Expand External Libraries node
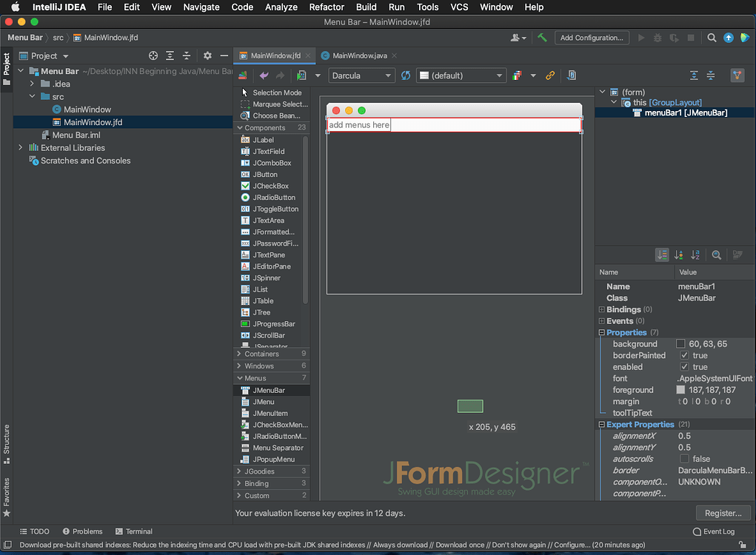This screenshot has height=555, width=756. pyautogui.click(x=20, y=148)
